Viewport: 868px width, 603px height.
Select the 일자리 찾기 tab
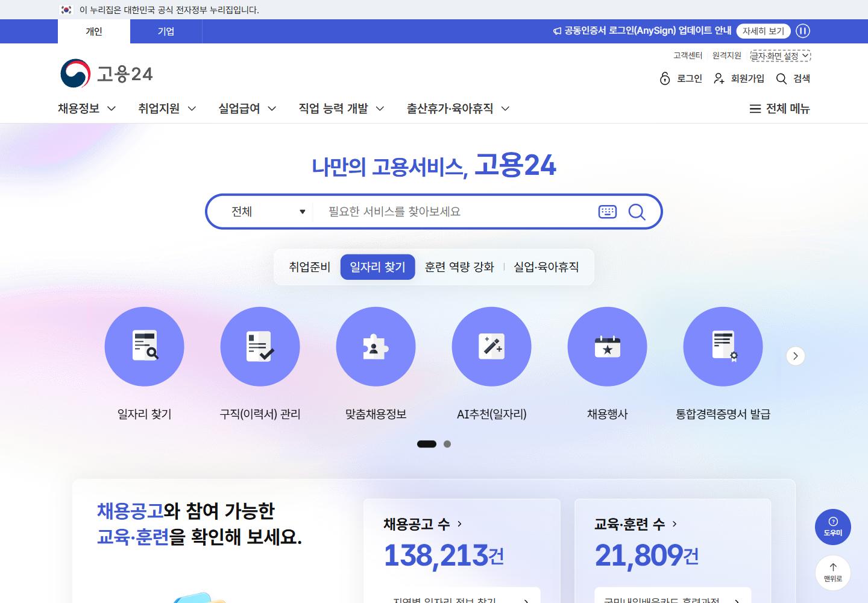coord(378,267)
